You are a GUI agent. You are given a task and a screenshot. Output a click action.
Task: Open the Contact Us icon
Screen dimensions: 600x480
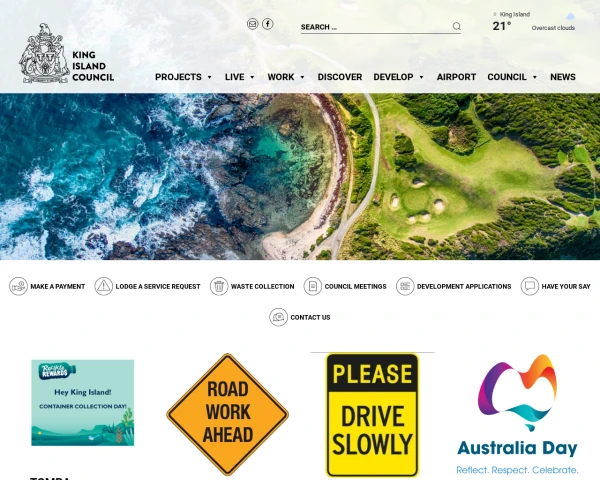(x=278, y=317)
